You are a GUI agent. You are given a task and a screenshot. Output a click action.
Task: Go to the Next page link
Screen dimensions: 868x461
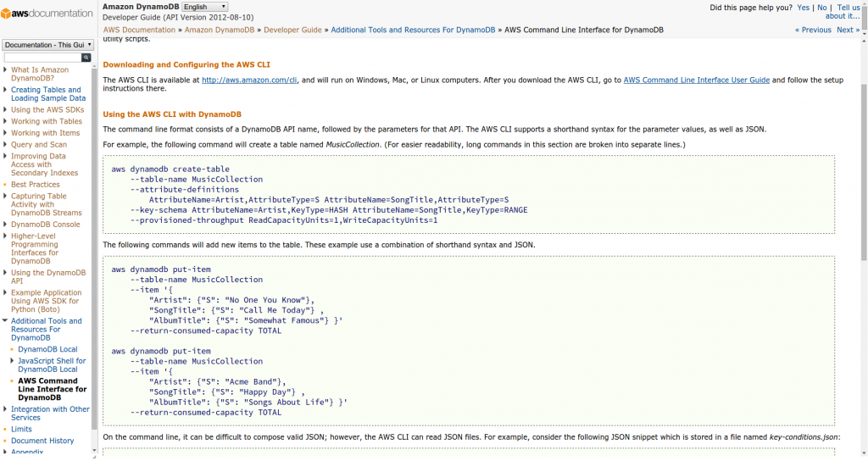pos(848,30)
